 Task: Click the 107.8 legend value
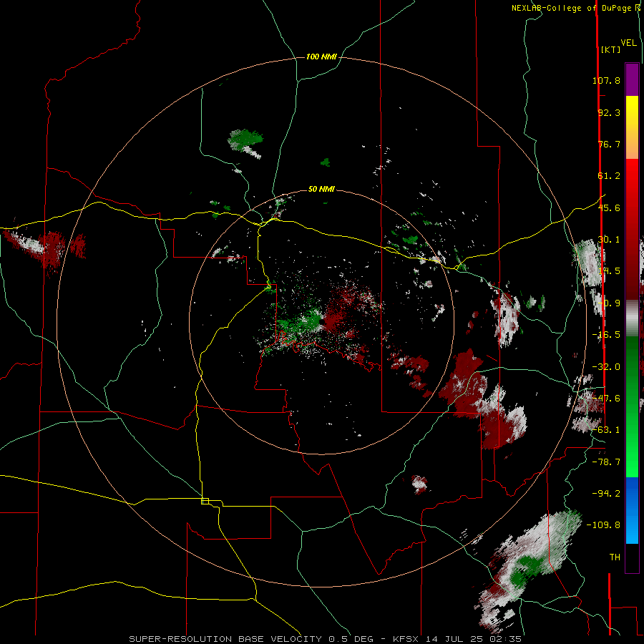tap(606, 80)
